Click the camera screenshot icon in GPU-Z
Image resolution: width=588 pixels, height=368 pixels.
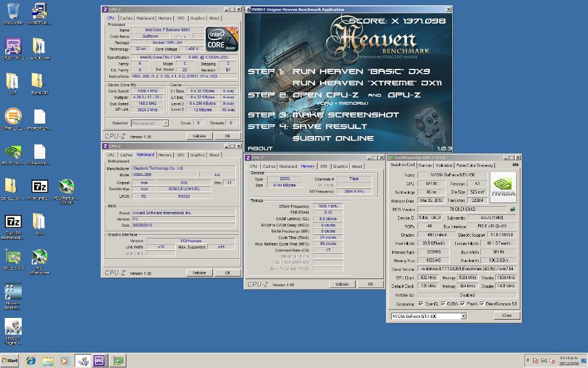(x=515, y=164)
